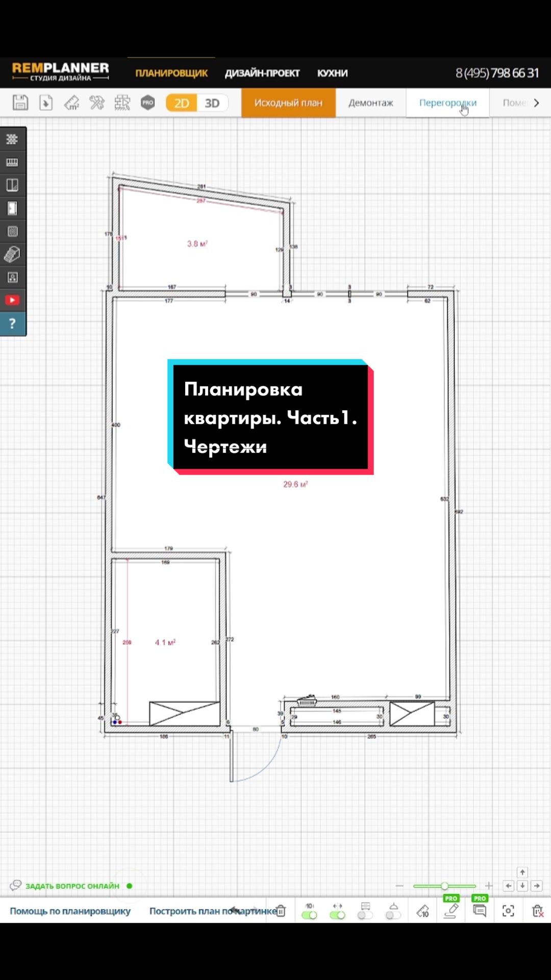Click the radiator object on bottom wall
The height and width of the screenshot is (980, 551).
coord(307,700)
